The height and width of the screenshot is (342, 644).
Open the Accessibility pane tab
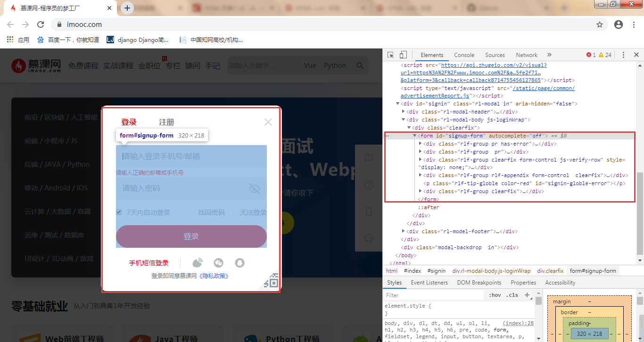click(x=560, y=283)
